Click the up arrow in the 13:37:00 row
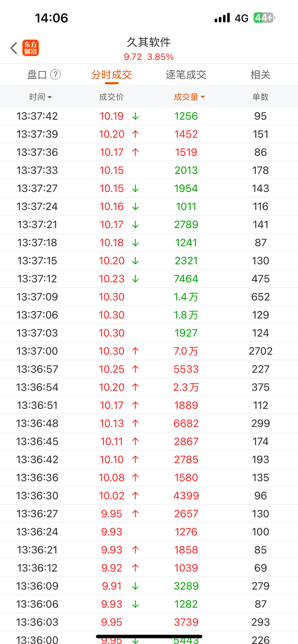 coord(135,351)
